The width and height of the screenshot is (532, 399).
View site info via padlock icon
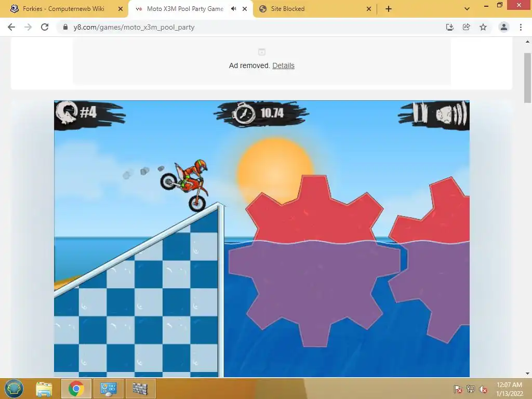pos(65,27)
